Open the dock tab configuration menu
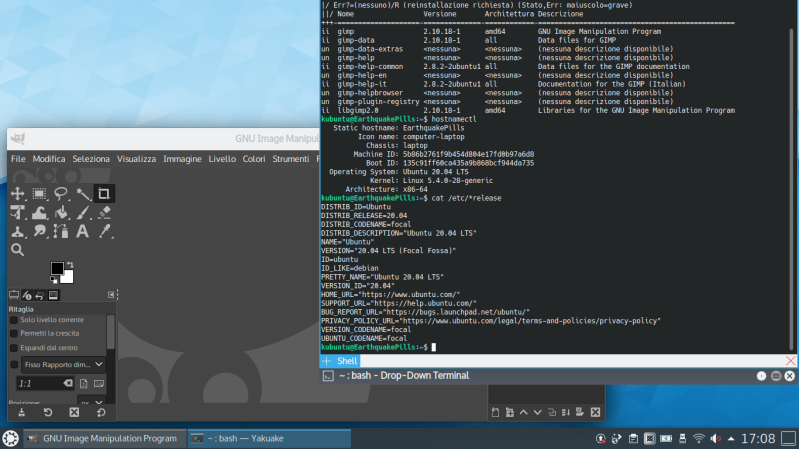Viewport: 799px width, 449px height. pyautogui.click(x=111, y=295)
